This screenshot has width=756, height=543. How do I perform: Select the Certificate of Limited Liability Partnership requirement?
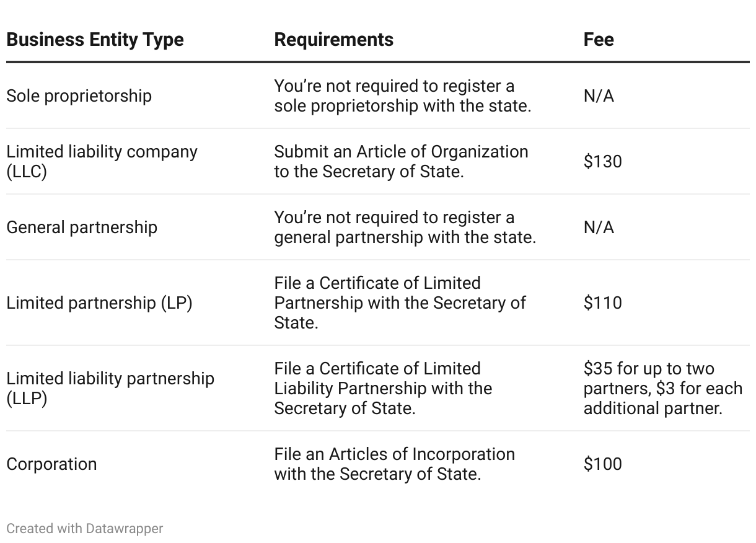(383, 388)
